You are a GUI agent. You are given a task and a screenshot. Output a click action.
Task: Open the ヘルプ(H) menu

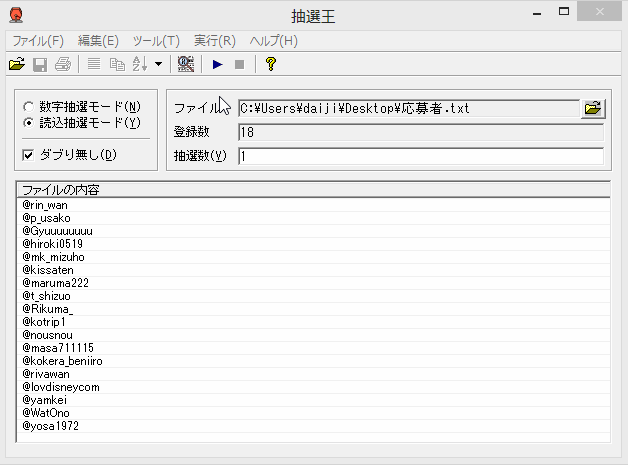[274, 41]
